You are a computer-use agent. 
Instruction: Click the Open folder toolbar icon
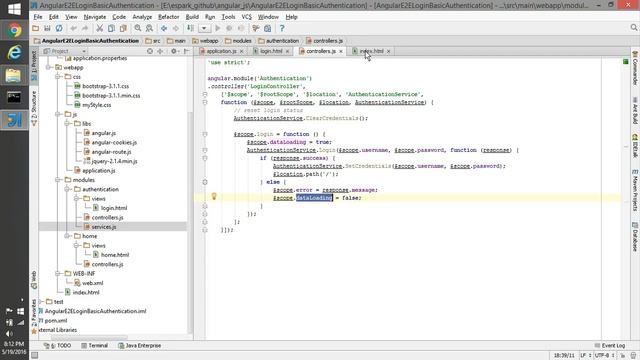click(36, 29)
